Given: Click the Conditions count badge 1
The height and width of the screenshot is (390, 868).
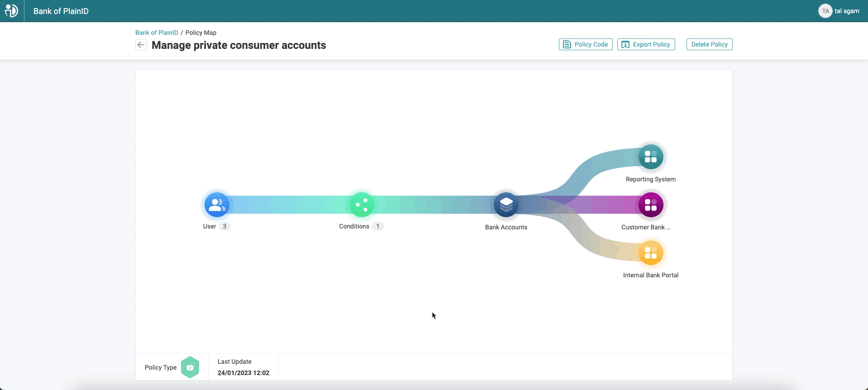Looking at the screenshot, I should (x=378, y=226).
